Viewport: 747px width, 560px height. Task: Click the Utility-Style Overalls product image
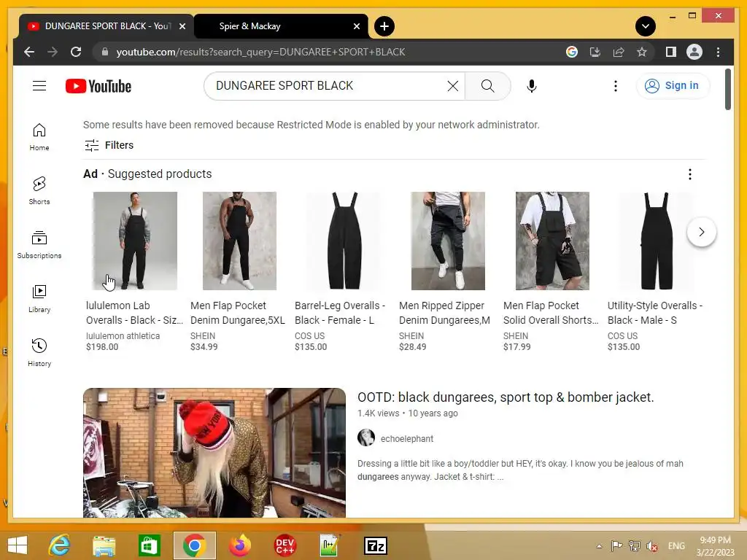point(657,241)
